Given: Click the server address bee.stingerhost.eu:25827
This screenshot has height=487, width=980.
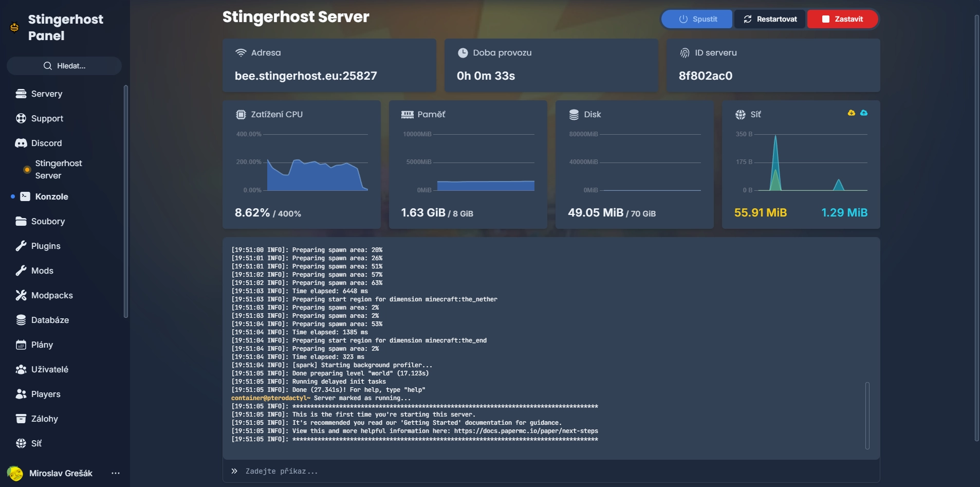Looking at the screenshot, I should tap(306, 76).
